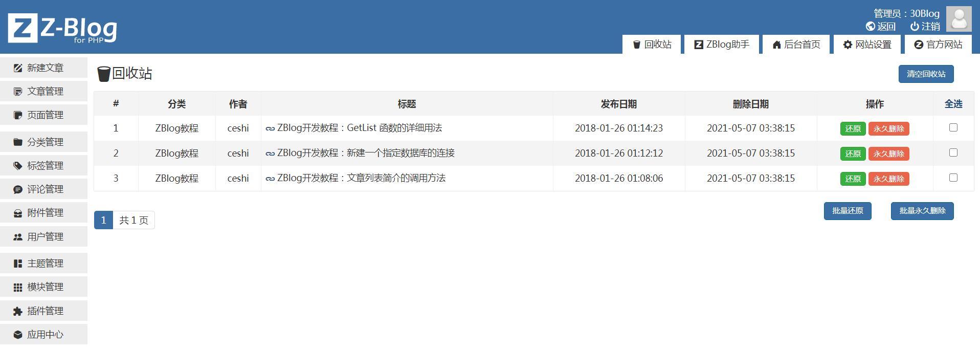Open 应用中心 text in the sidebar

point(46,335)
